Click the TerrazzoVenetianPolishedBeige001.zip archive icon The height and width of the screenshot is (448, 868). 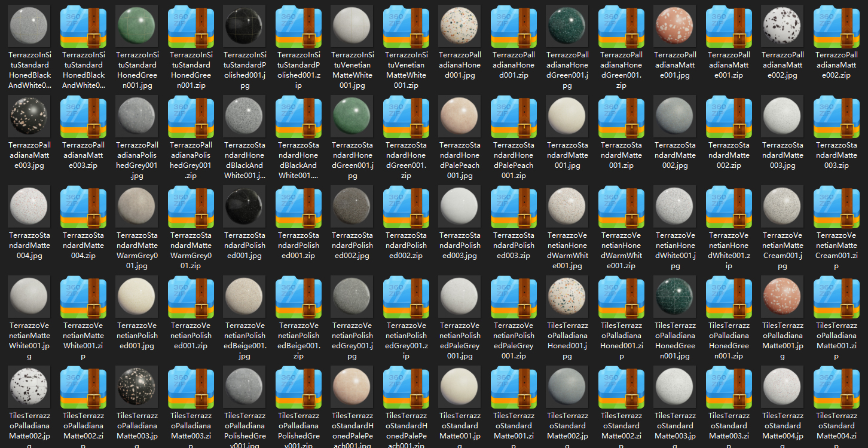click(299, 297)
